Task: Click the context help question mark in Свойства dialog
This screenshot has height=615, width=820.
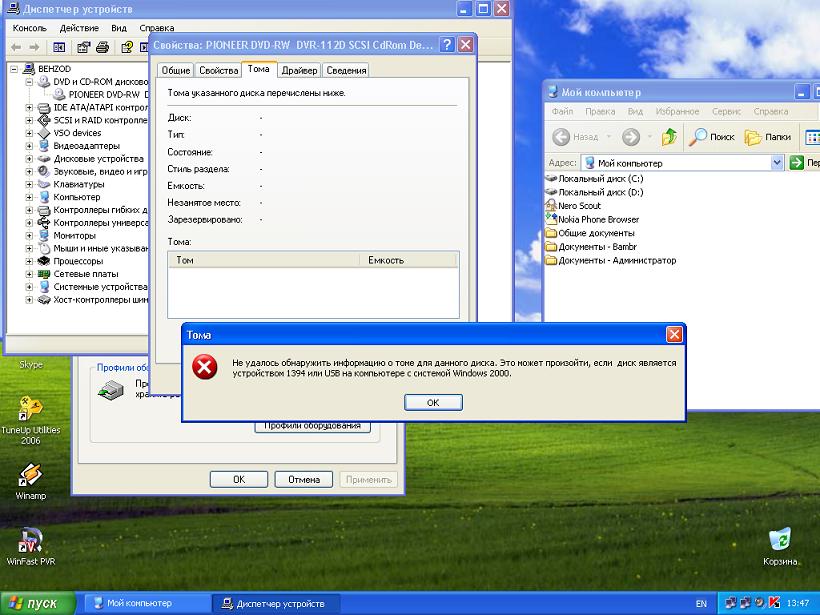Action: 447,45
